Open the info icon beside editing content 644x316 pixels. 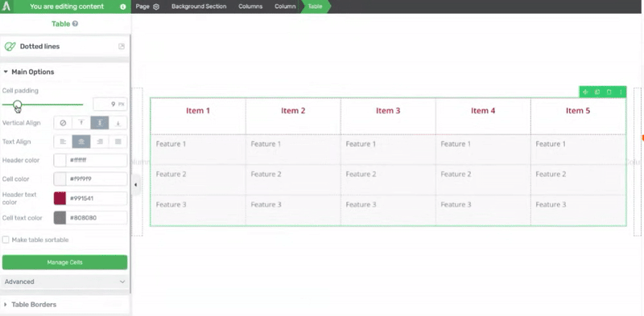[123, 6]
